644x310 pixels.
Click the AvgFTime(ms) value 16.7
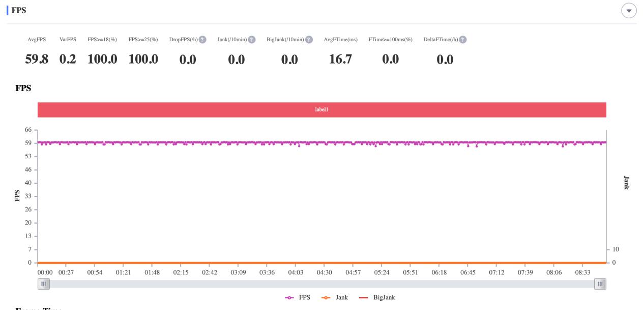coord(340,59)
